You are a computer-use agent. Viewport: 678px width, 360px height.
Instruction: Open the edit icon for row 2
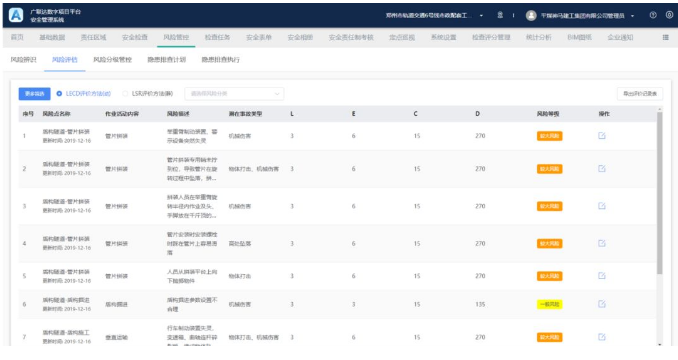(x=601, y=169)
